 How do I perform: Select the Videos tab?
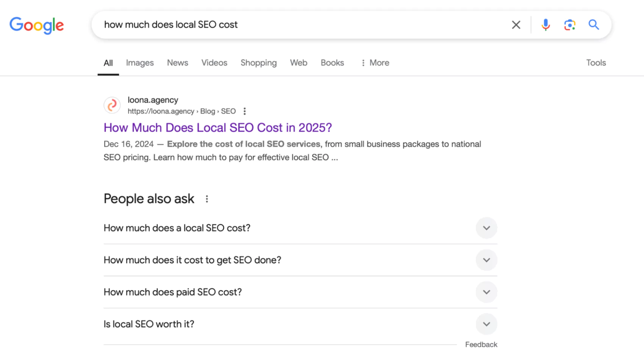(214, 63)
